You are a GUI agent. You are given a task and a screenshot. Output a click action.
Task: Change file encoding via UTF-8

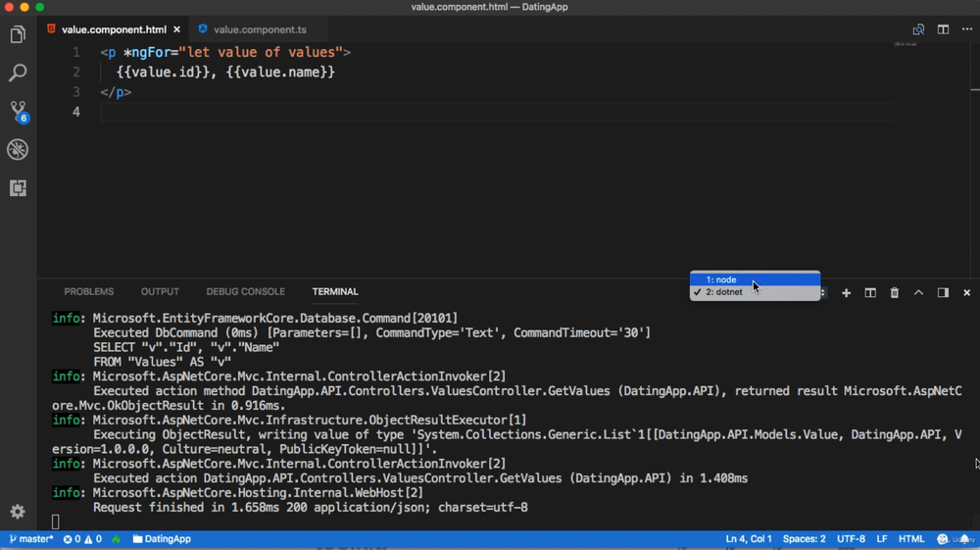click(x=851, y=539)
